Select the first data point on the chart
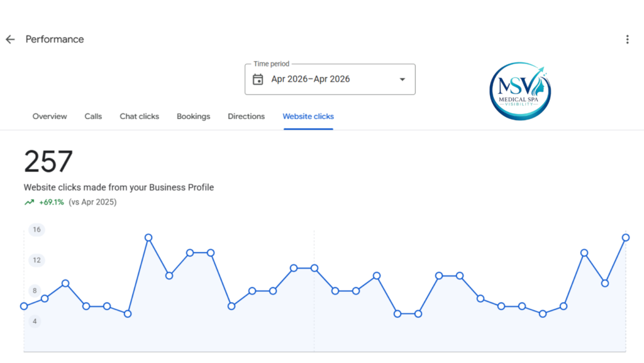The width and height of the screenshot is (644, 363). [24, 306]
